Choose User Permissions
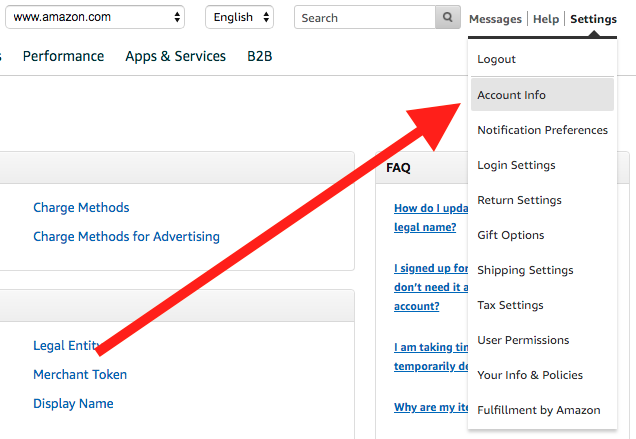636x439 pixels. point(523,340)
